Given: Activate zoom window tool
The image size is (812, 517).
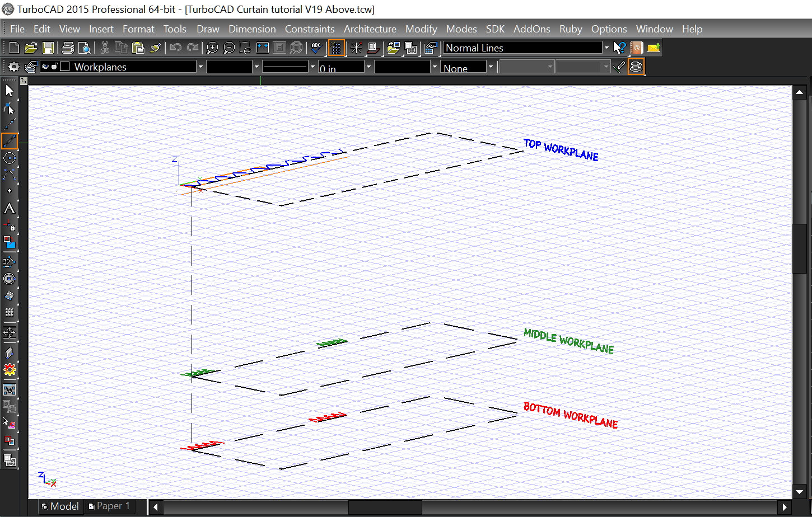Looking at the screenshot, I should pos(245,48).
